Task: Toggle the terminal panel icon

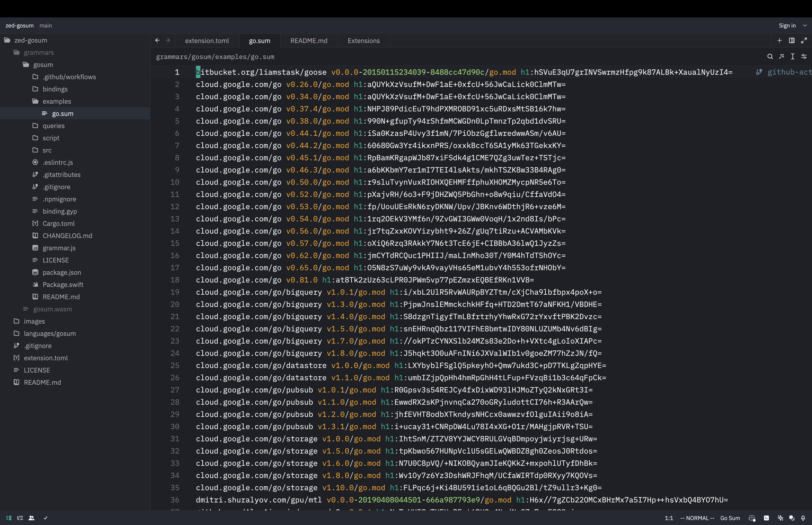Action: point(766,518)
